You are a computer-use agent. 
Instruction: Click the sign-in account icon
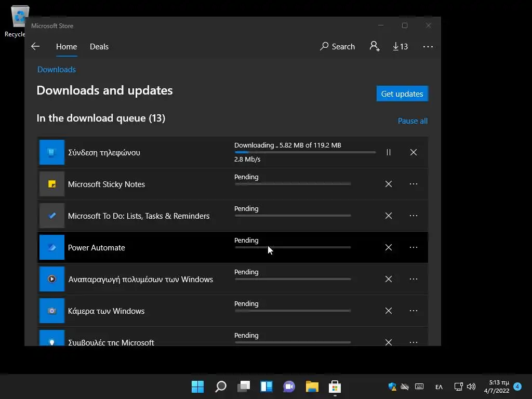(374, 46)
